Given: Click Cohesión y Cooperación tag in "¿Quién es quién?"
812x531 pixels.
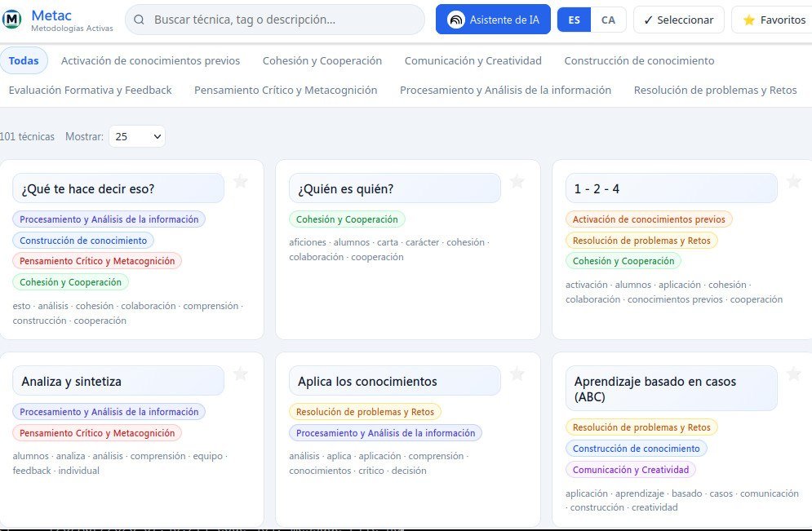Looking at the screenshot, I should (x=347, y=219).
